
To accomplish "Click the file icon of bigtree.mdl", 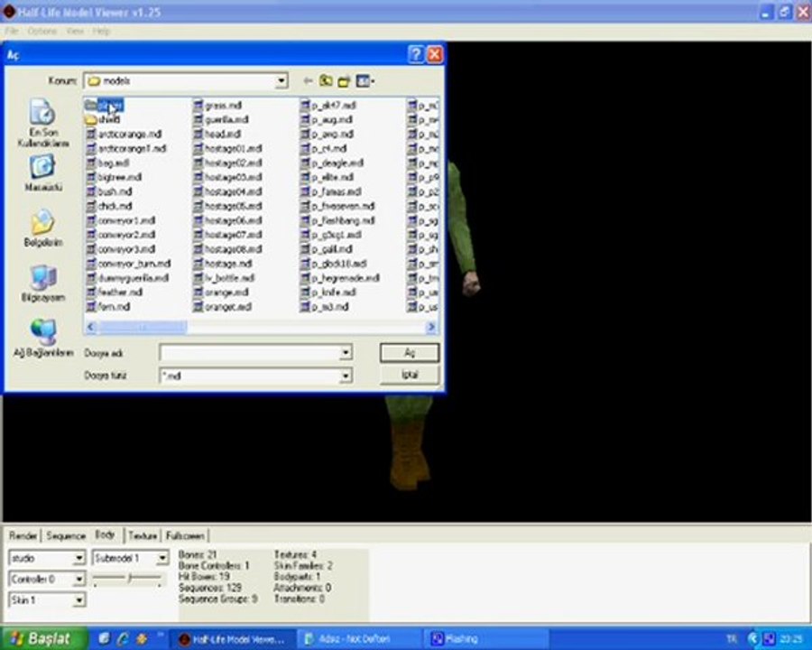I will point(91,177).
